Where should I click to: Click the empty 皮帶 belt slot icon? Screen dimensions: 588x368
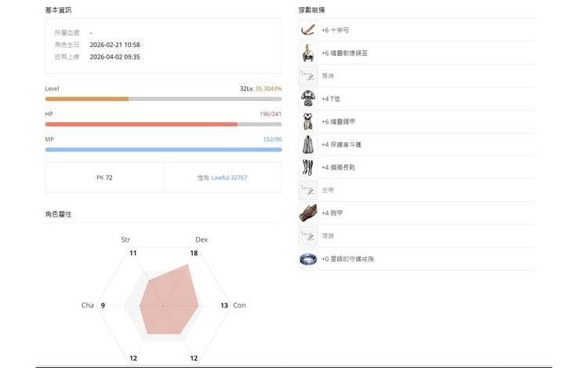[308, 190]
